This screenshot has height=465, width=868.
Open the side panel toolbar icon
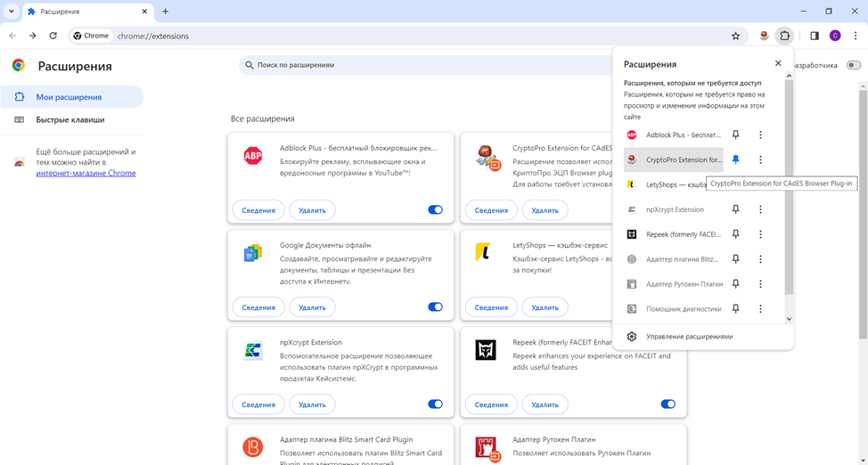[815, 36]
